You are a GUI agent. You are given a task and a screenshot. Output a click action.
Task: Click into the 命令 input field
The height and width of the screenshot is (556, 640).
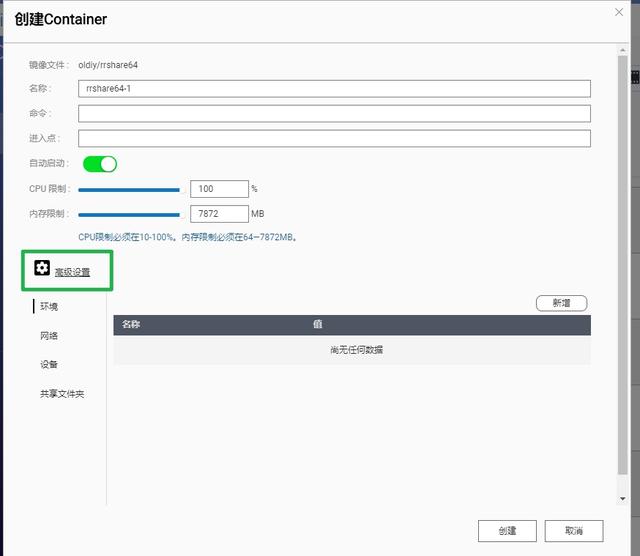click(334, 113)
